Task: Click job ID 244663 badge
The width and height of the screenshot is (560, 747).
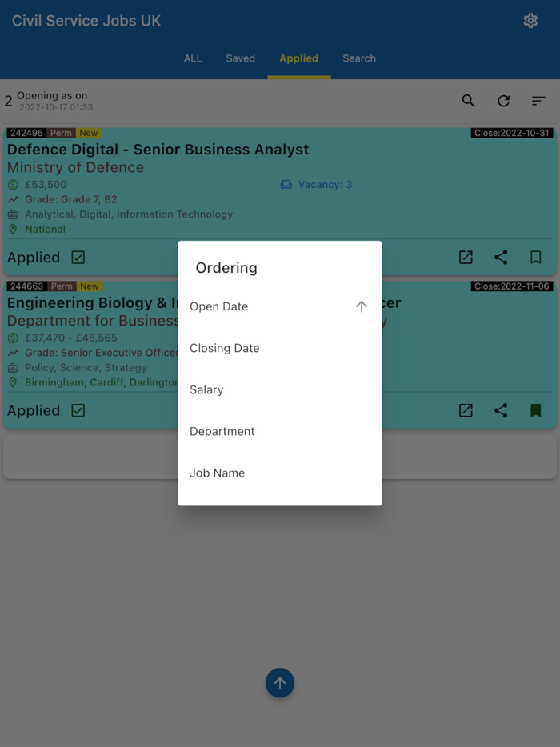Action: [27, 286]
